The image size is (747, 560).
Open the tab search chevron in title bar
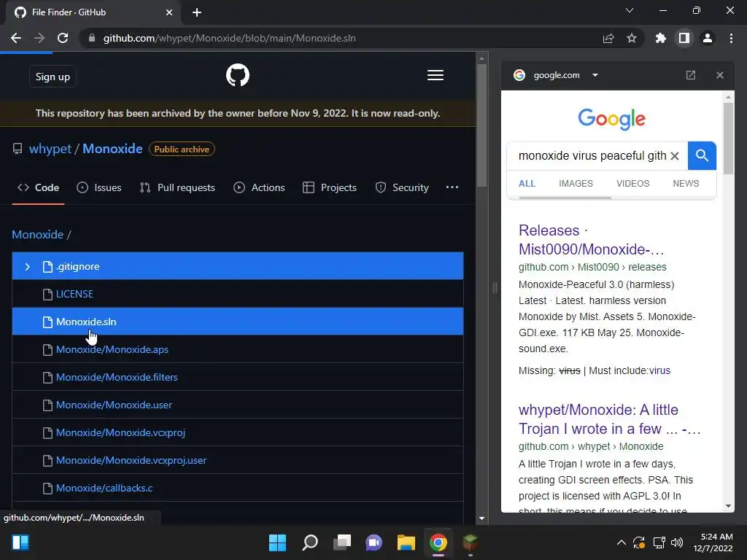click(x=630, y=10)
